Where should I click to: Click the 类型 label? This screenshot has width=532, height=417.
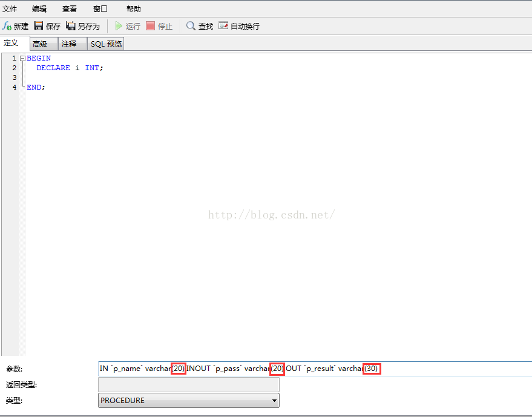(x=15, y=401)
